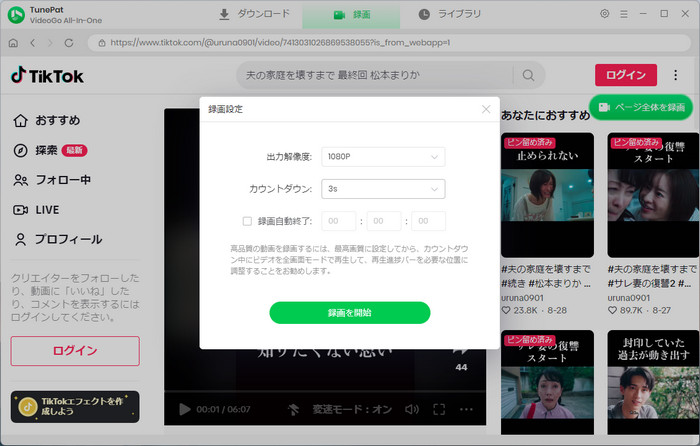Click the #夫の家庭を壊すまで #続き caption
The image size is (700, 446).
[x=546, y=276]
